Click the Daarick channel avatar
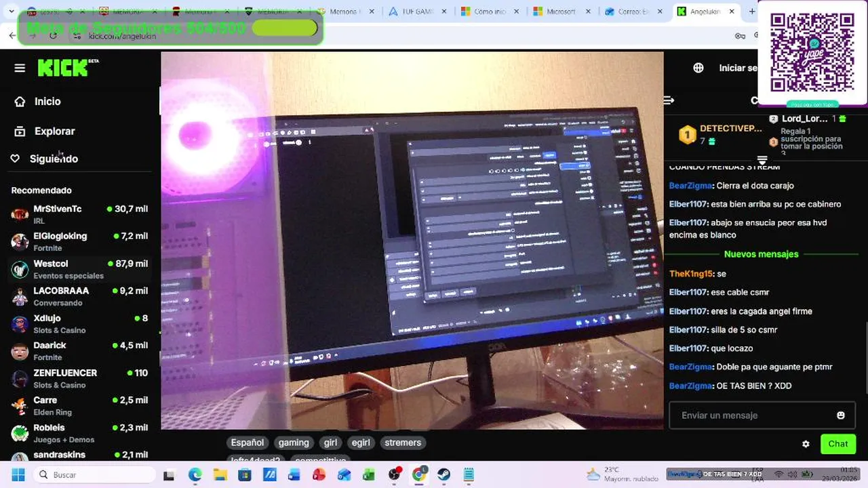This screenshot has height=488, width=868. tap(20, 351)
